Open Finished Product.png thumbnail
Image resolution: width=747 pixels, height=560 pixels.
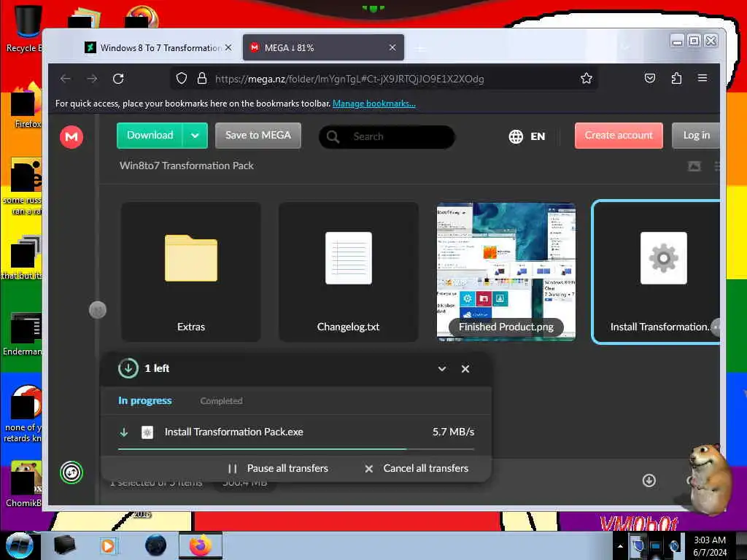pyautogui.click(x=506, y=272)
